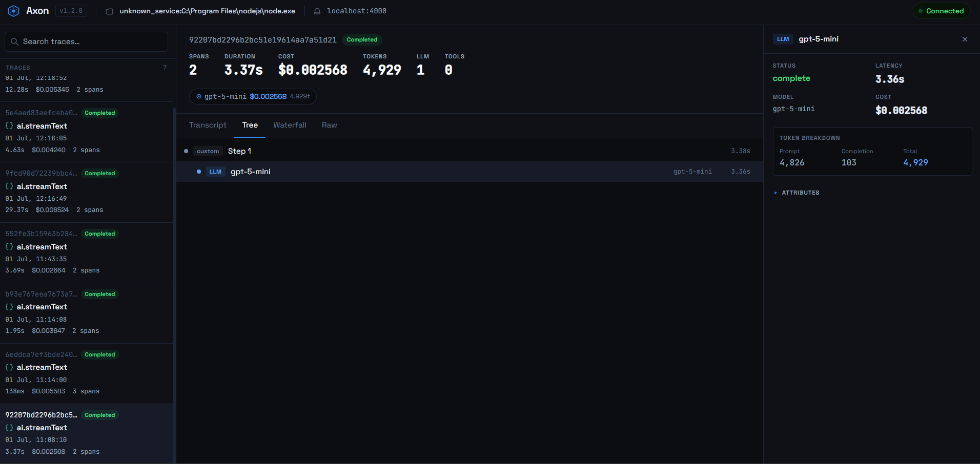Click the Completed badge on the 6eddca7e trace
Screen dimensions: 980x464
[100, 355]
